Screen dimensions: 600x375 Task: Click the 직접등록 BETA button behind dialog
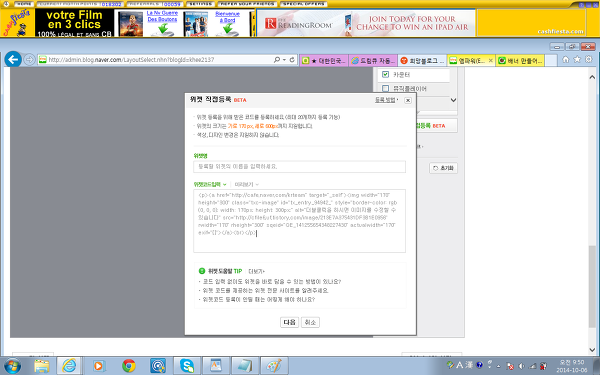click(436, 126)
